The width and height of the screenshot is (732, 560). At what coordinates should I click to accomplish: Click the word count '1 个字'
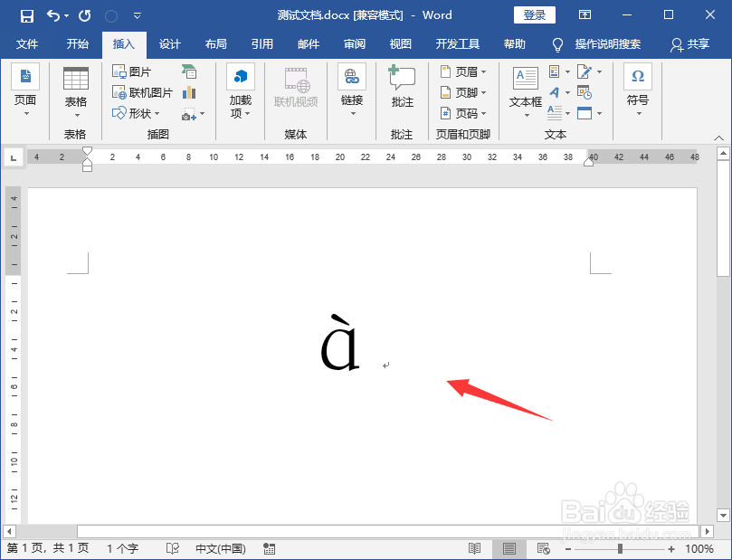tap(123, 548)
